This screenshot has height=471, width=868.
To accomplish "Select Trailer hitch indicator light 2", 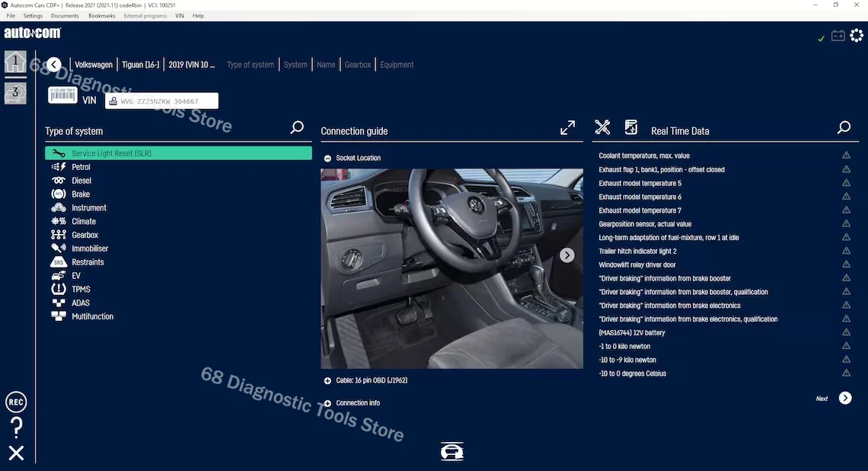I will tap(638, 251).
